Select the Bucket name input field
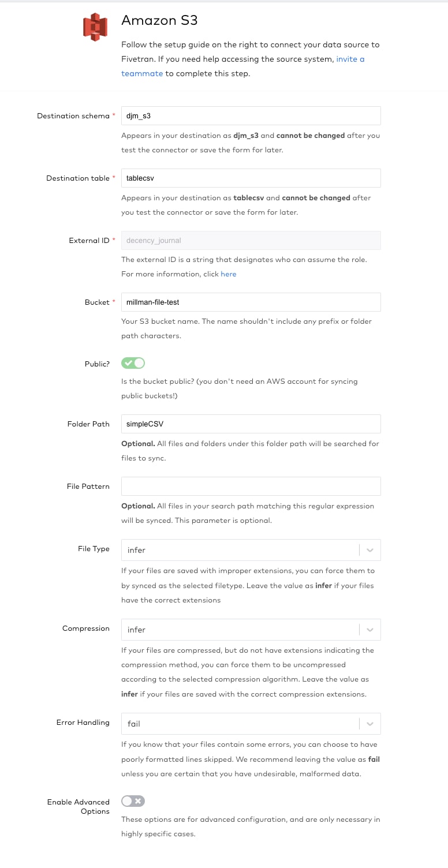Screen dimensions: 448x868 pos(251,302)
